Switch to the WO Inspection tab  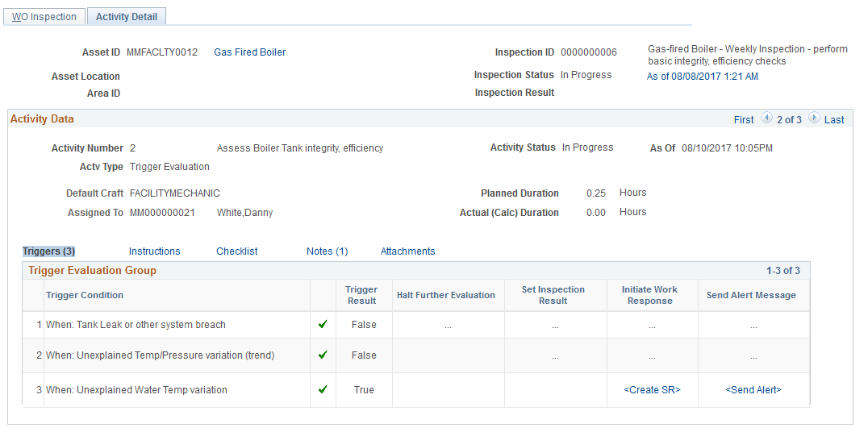click(44, 17)
